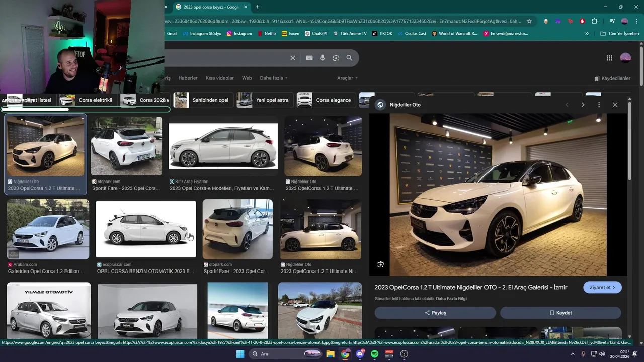This screenshot has height=362, width=644.
Task: Search inside the image using the Lens overlay icon
Action: coord(380,264)
